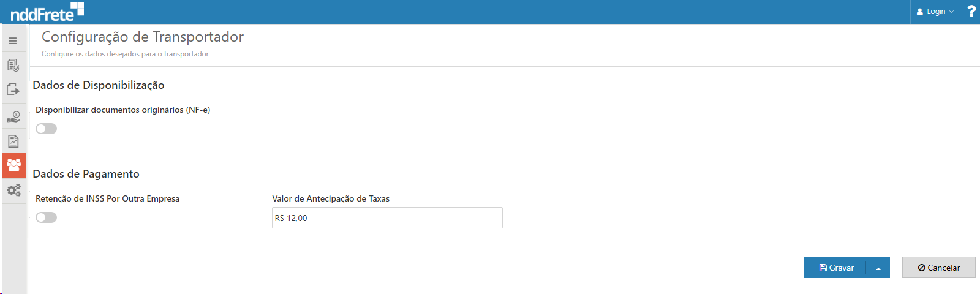Open the document checklist sidebar icon
This screenshot has width=980, height=294.
tap(13, 65)
